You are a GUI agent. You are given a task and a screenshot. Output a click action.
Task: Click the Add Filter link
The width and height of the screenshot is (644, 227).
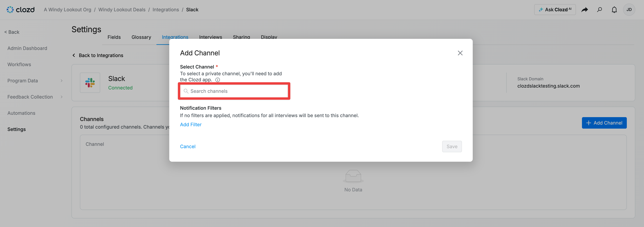tap(191, 124)
